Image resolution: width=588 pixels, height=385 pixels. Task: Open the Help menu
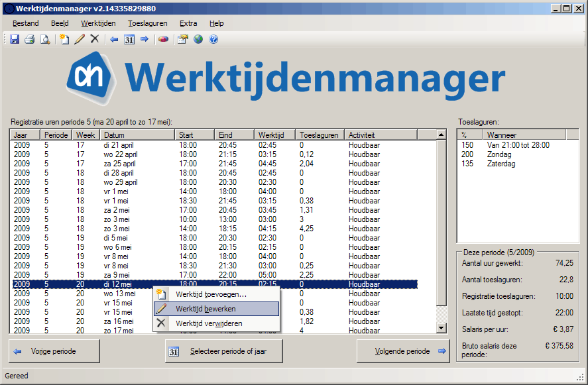click(x=216, y=23)
